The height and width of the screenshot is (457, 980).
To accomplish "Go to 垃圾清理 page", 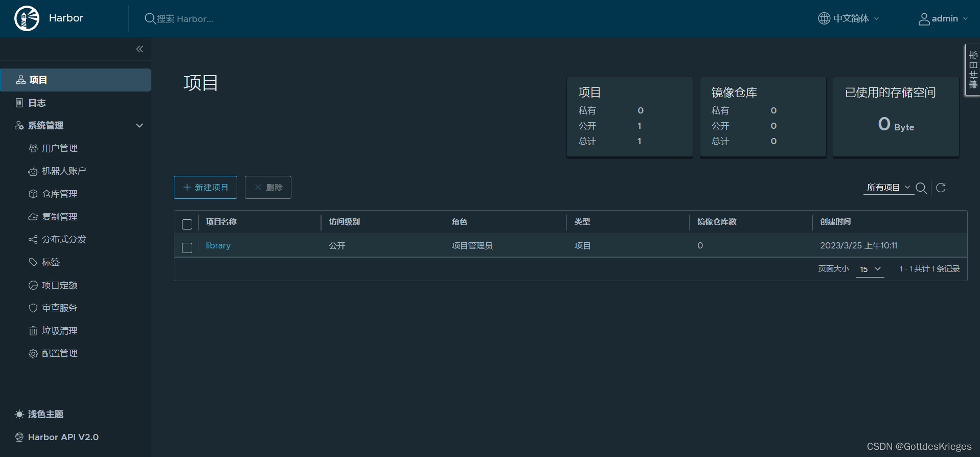I will click(60, 331).
